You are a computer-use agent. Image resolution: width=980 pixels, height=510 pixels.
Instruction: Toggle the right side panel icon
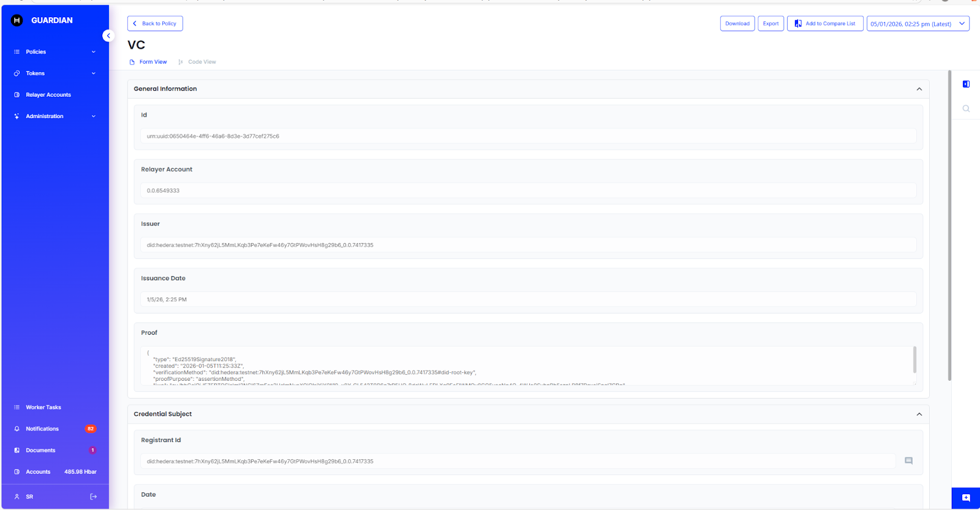pyautogui.click(x=966, y=84)
